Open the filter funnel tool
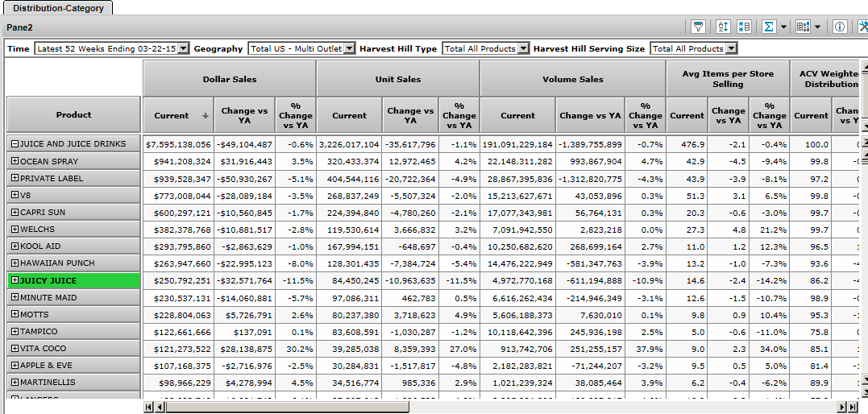This screenshot has height=414, width=868. (x=698, y=27)
